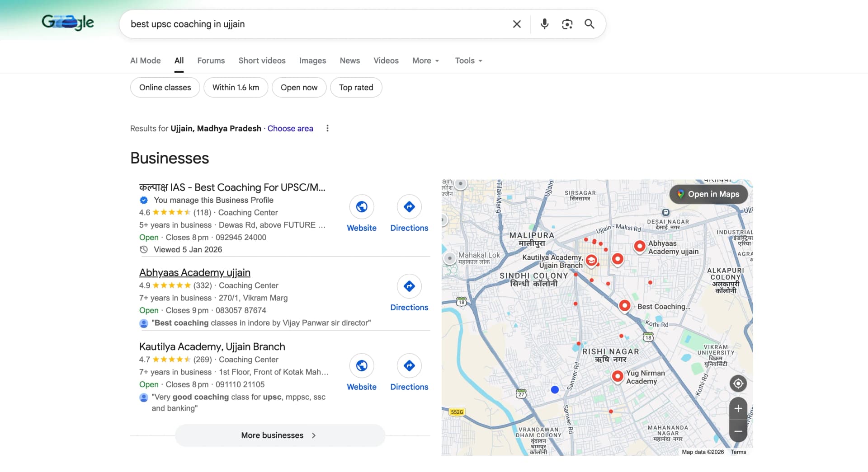The width and height of the screenshot is (868, 472).
Task: Get Directions icon for Kautilya Academy
Action: click(x=409, y=366)
